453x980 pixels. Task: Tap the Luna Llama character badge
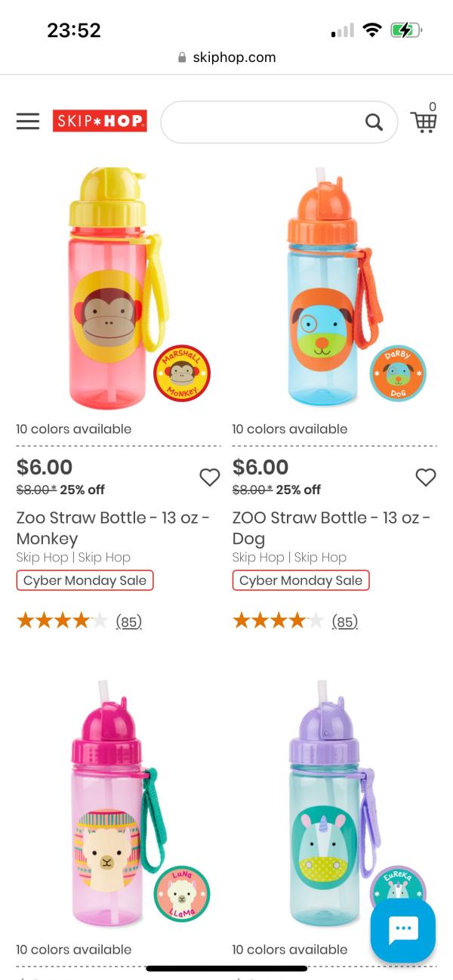coord(181,894)
